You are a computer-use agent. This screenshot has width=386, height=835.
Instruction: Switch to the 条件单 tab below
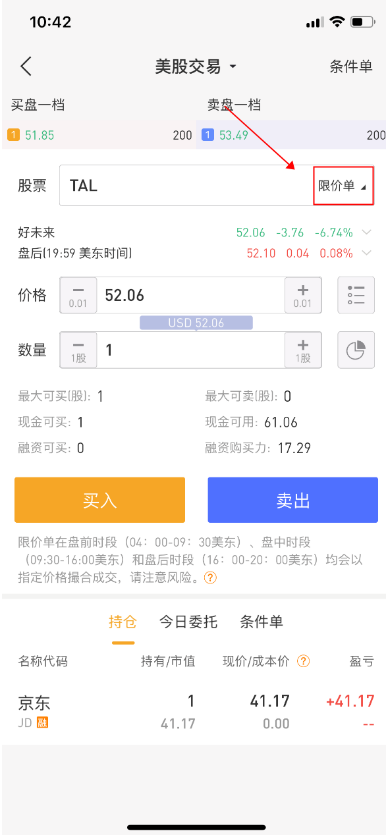[x=261, y=621]
